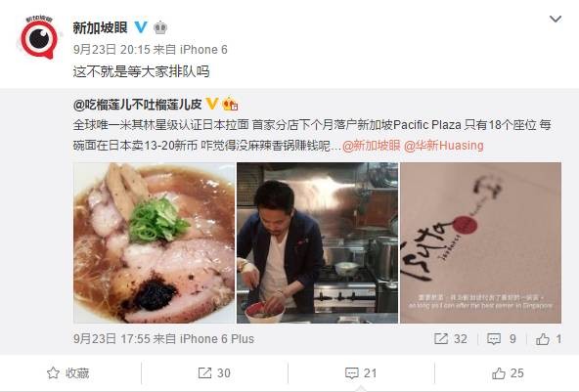Open the 新加坡眼 profile avatar
Screen dimensions: 579x392
tap(39, 38)
